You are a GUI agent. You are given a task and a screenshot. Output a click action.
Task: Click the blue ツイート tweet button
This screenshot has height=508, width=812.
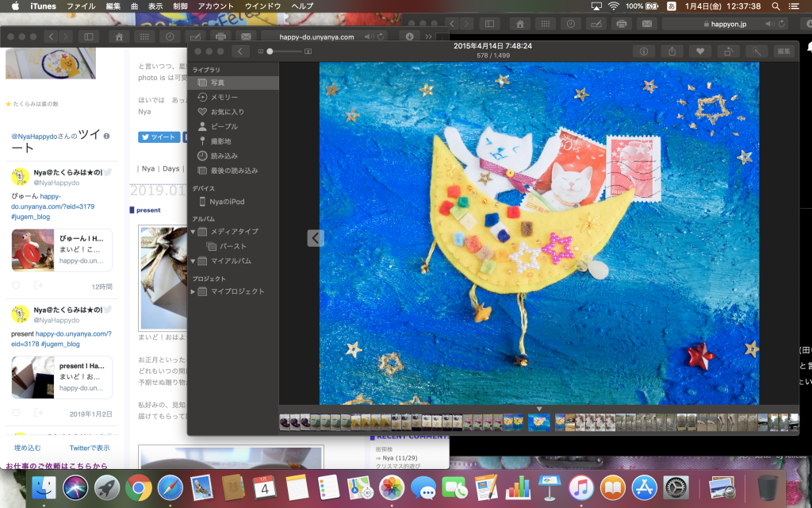click(x=159, y=137)
